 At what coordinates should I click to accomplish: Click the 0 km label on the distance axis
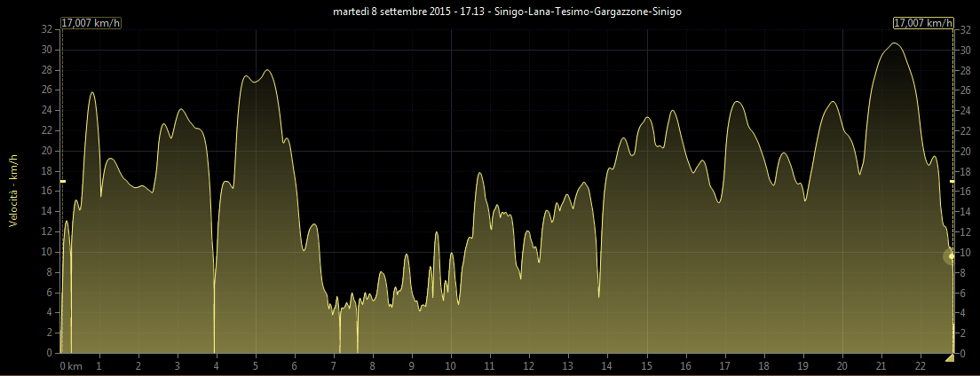coord(71,365)
